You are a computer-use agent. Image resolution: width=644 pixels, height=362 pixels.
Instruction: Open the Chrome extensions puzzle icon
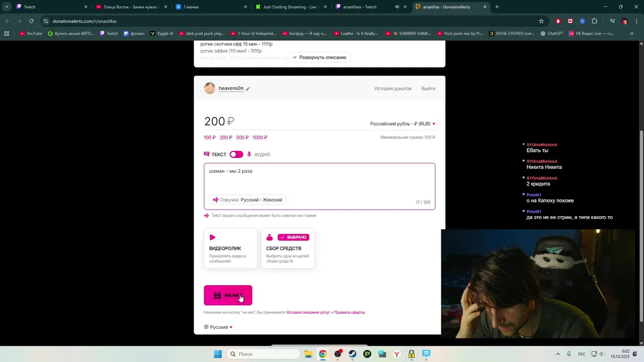[x=595, y=21]
